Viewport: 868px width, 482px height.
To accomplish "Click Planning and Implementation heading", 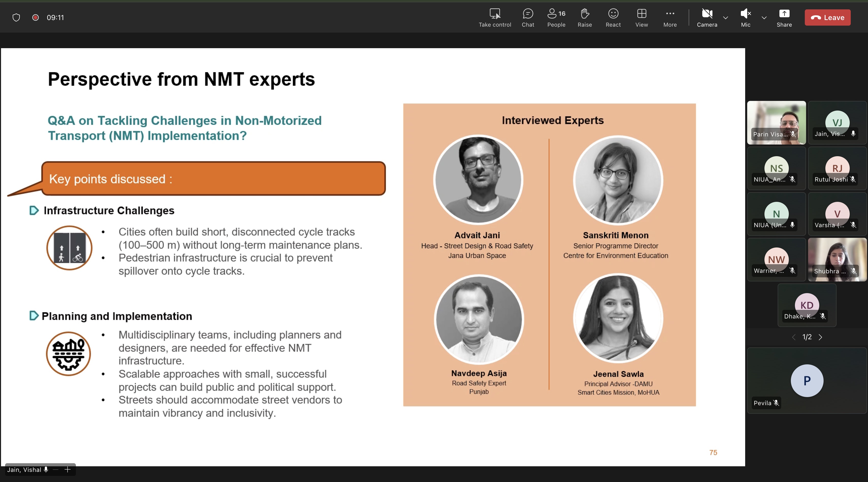I will (116, 316).
